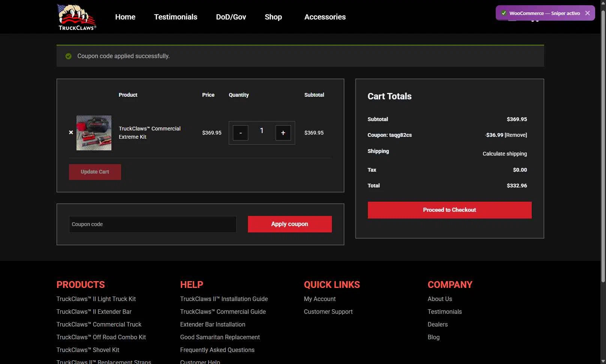
Task: Open Extender Bar Installation help link
Action: pos(213,324)
